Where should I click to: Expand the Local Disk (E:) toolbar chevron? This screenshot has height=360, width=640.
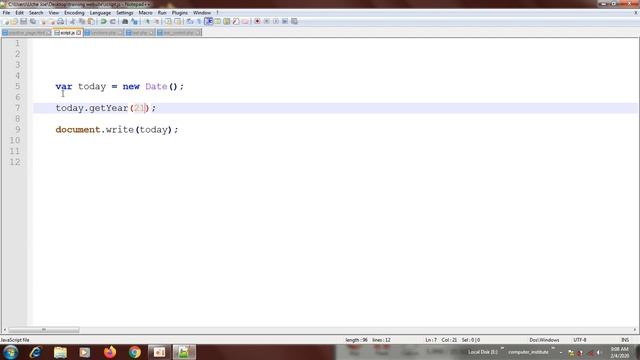pyautogui.click(x=502, y=348)
